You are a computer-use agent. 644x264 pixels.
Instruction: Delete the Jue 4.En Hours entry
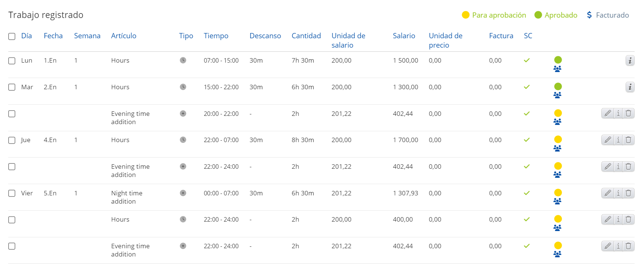[629, 140]
